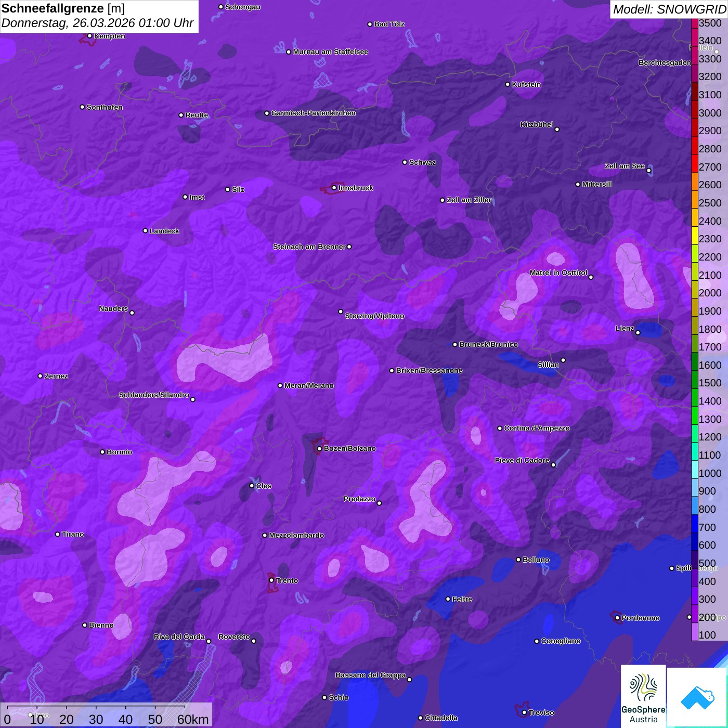Click the Rovereto label

coord(234,636)
